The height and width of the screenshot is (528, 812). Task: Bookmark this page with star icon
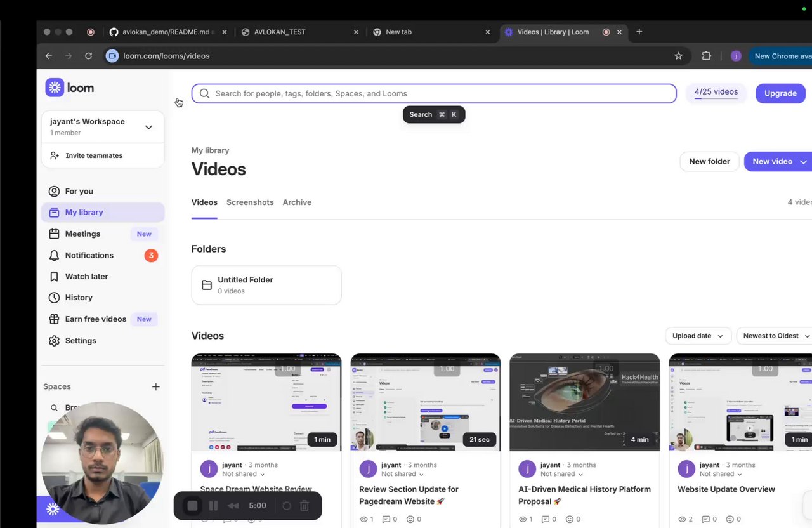tap(678, 56)
